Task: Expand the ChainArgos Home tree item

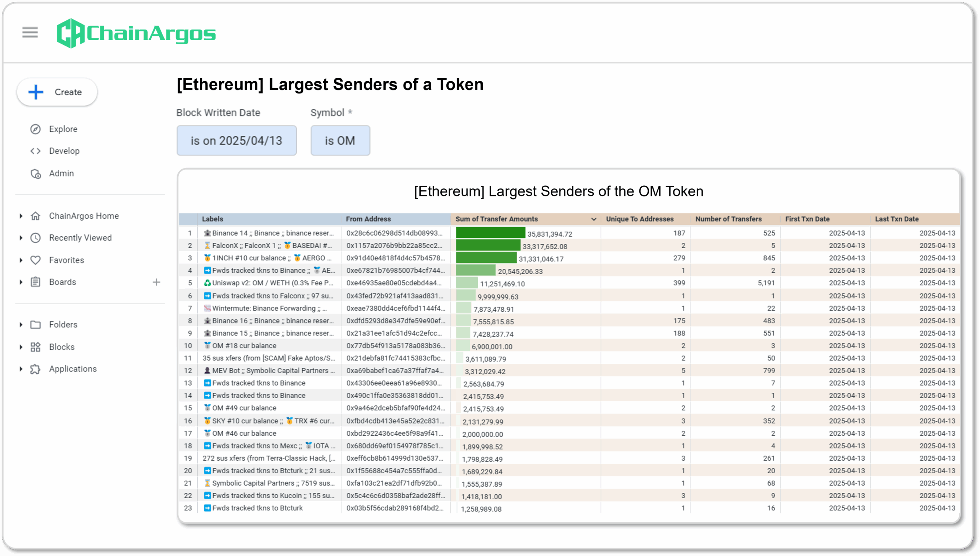Action: click(21, 216)
